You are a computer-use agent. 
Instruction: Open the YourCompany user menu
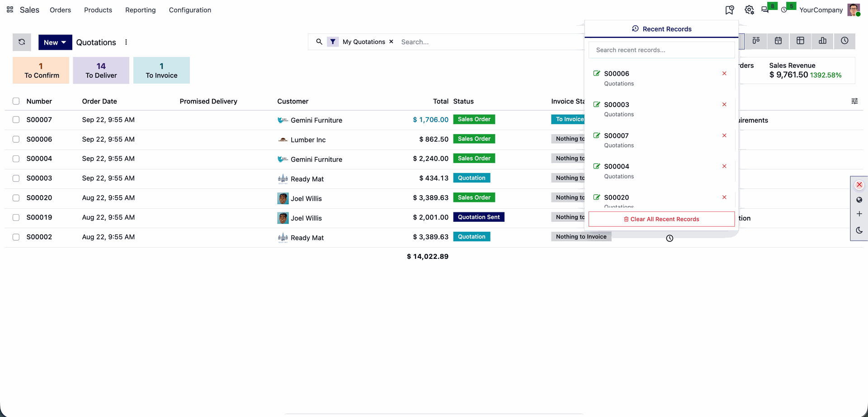click(829, 10)
